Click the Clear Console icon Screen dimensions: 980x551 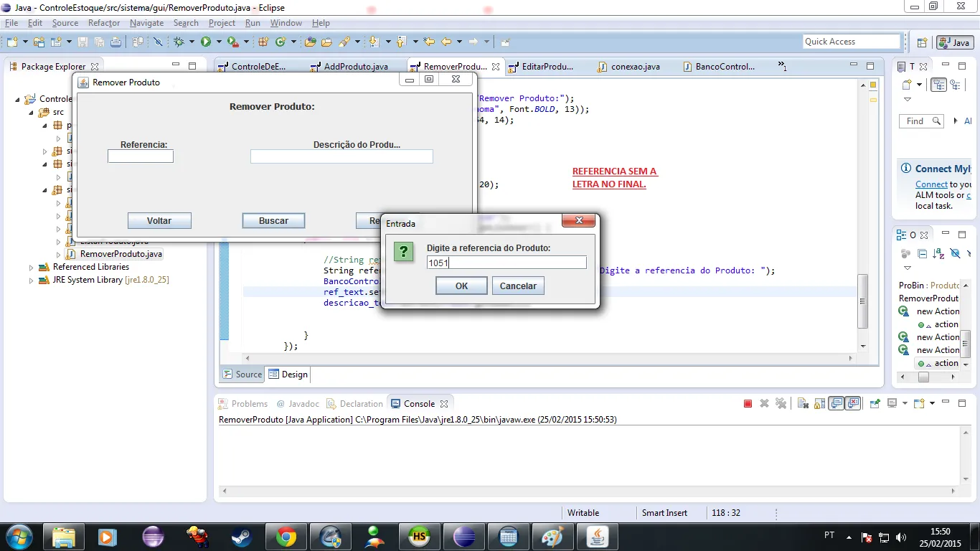click(803, 404)
